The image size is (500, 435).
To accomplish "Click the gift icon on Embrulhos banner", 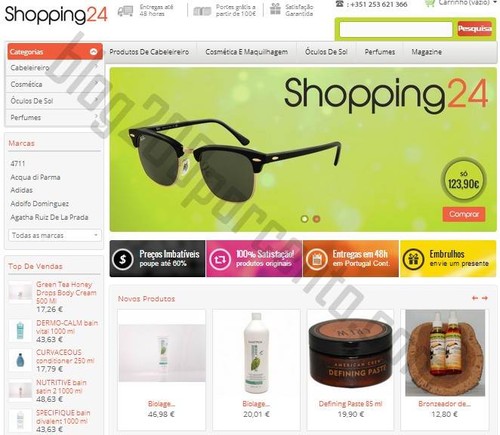I will (413, 259).
